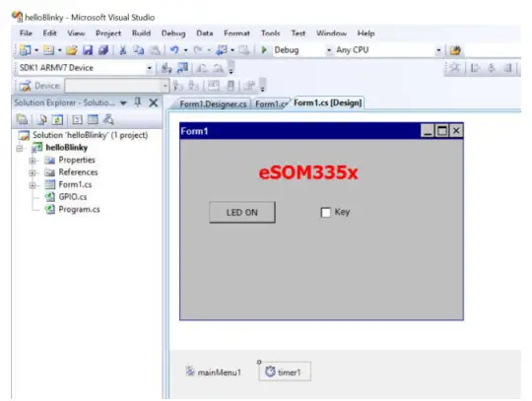Image resolution: width=532 pixels, height=401 pixels.
Task: Select the Program.cs file in Solution Explorer
Action: 79,209
